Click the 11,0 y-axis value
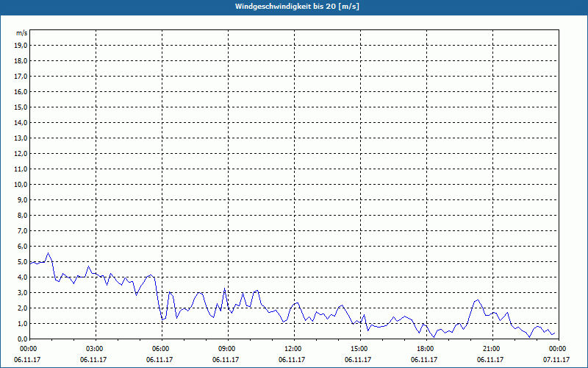 point(21,169)
